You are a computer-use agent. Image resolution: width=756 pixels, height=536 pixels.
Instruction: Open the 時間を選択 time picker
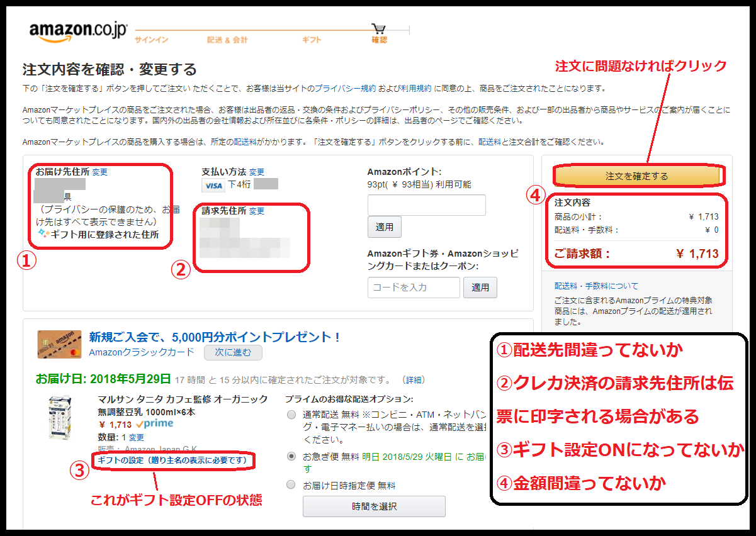(x=374, y=506)
